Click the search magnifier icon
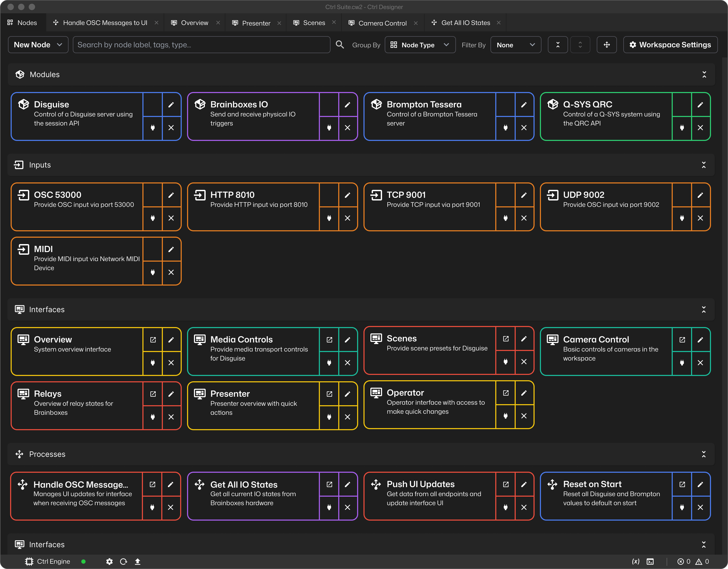This screenshot has height=569, width=728. [340, 45]
